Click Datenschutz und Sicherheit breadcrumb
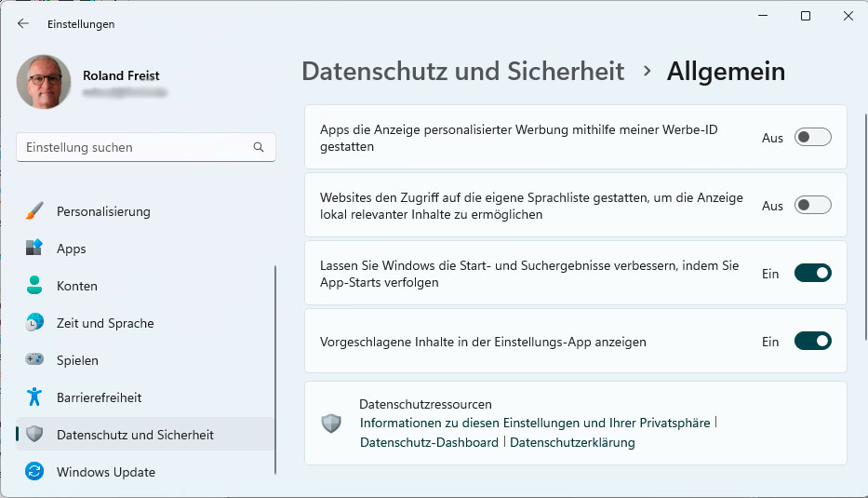Image resolution: width=868 pixels, height=498 pixels. pyautogui.click(x=462, y=71)
